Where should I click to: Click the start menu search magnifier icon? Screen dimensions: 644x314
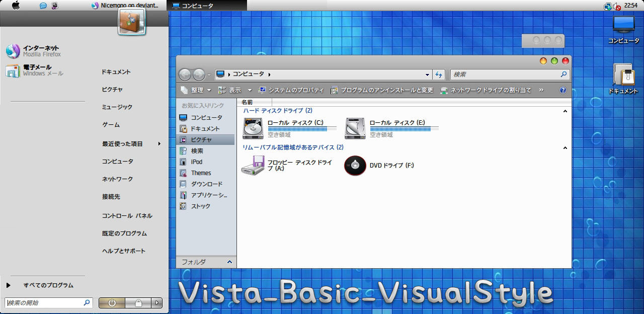(x=87, y=302)
